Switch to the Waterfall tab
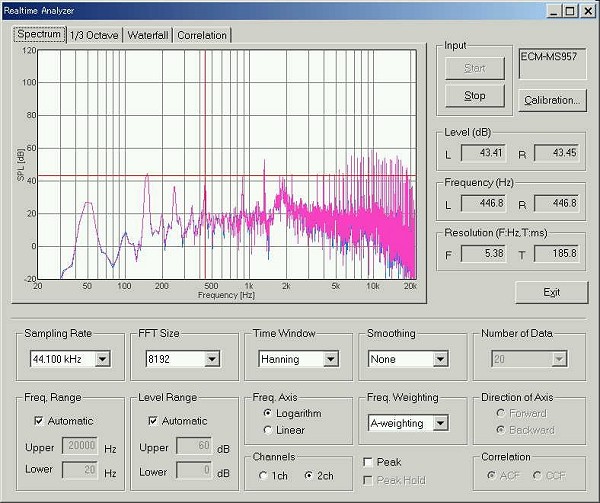The width and height of the screenshot is (600, 503). (148, 35)
